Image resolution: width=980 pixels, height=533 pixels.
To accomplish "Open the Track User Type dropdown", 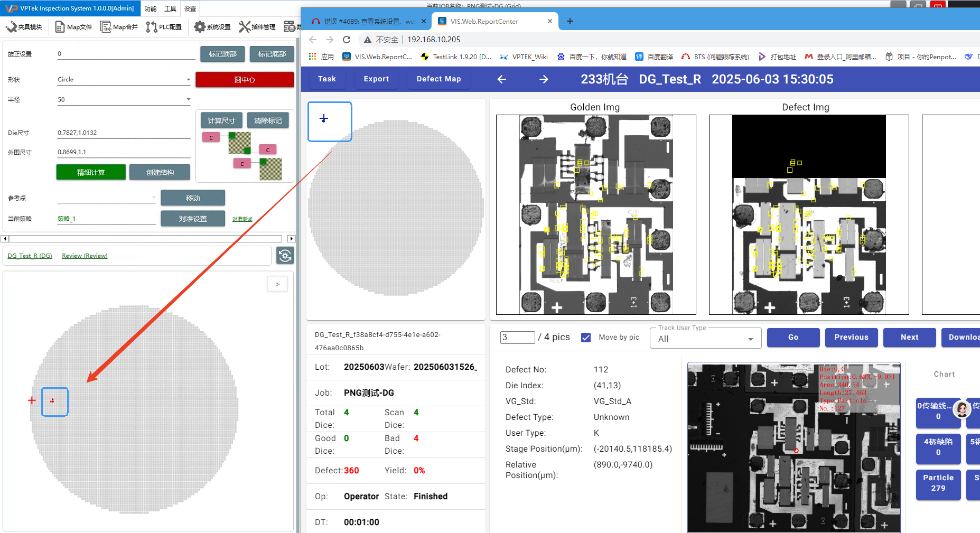I will (x=707, y=338).
